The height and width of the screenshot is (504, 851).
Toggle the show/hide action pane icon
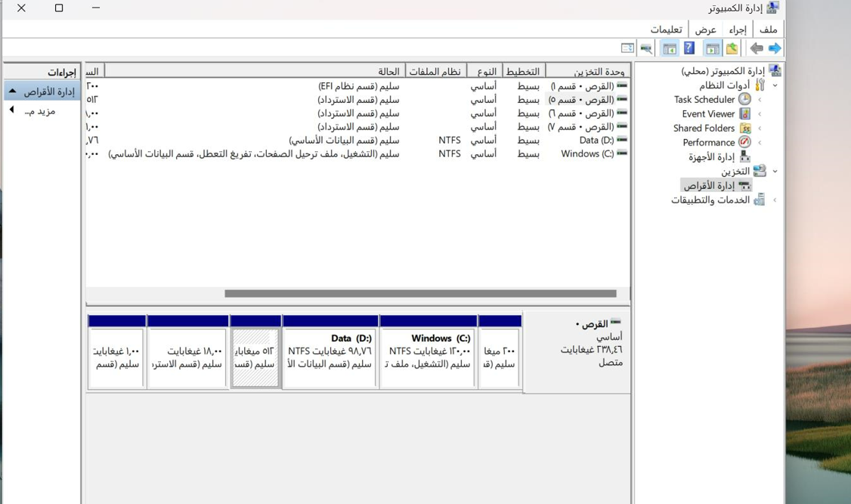coord(670,48)
